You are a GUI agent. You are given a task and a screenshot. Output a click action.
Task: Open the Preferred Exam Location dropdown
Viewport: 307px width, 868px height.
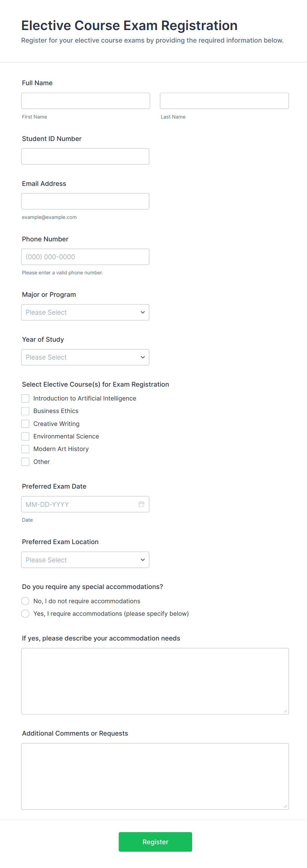click(85, 560)
